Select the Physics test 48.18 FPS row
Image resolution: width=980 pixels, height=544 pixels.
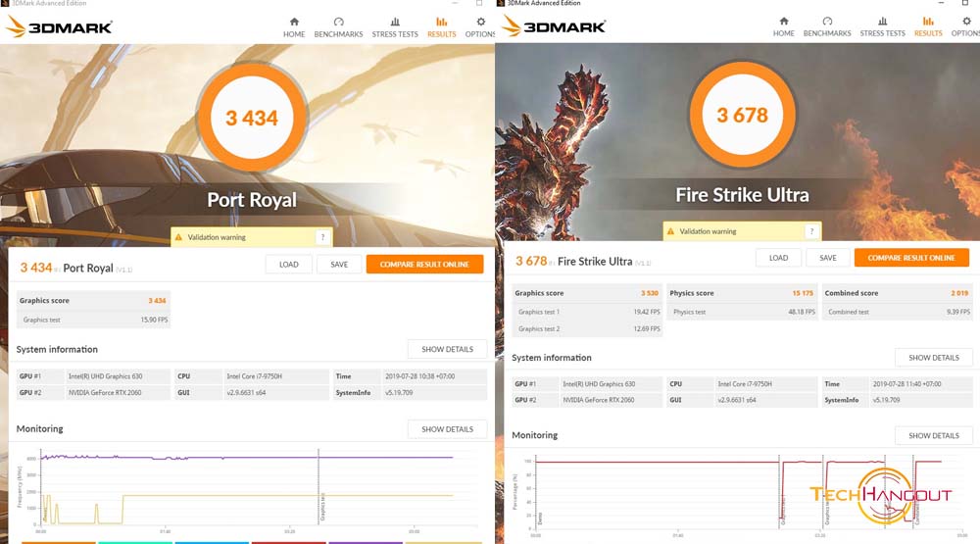click(x=741, y=312)
